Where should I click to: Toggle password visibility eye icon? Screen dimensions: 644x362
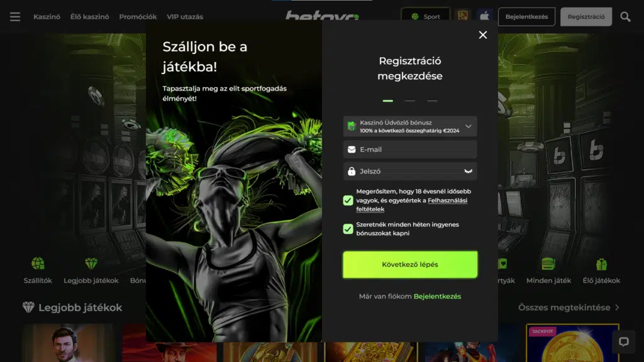[x=468, y=171]
